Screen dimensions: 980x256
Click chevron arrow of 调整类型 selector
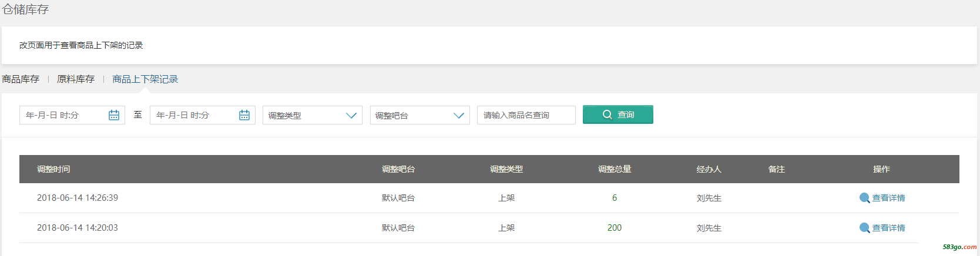coord(351,116)
